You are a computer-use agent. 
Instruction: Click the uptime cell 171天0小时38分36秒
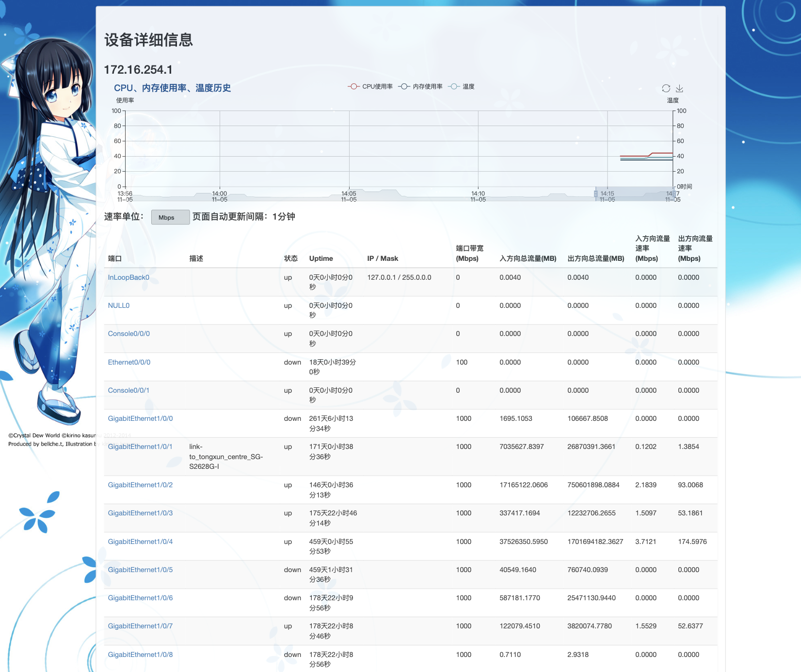coord(331,452)
